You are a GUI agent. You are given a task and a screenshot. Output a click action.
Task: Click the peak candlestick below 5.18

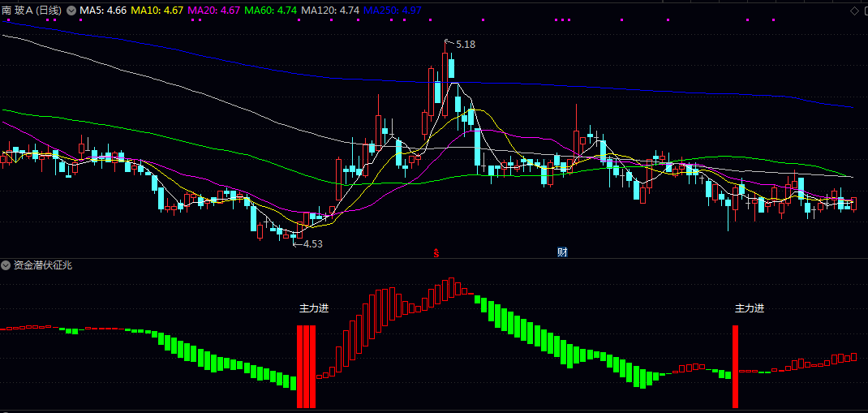(445, 73)
